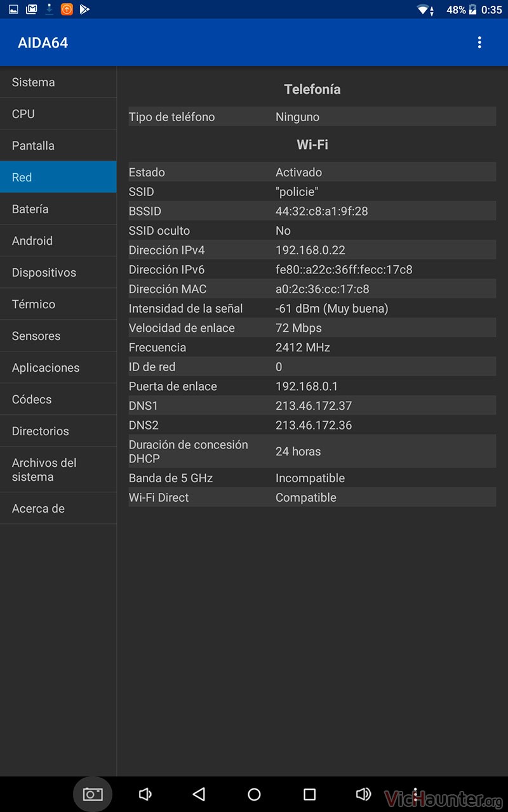Select the SSID oculto row
This screenshot has height=812, width=508.
(312, 230)
